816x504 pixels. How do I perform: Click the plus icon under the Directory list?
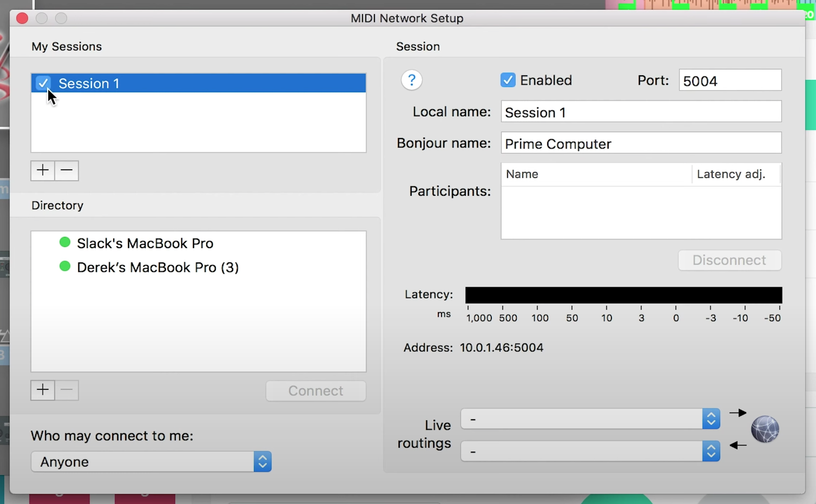click(42, 390)
